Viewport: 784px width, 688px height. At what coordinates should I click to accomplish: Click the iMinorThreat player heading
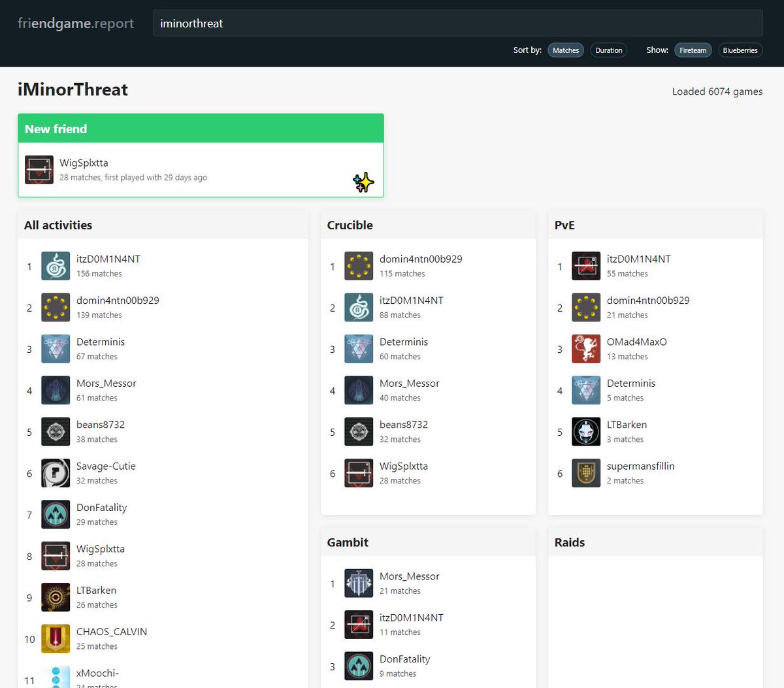pos(73,90)
